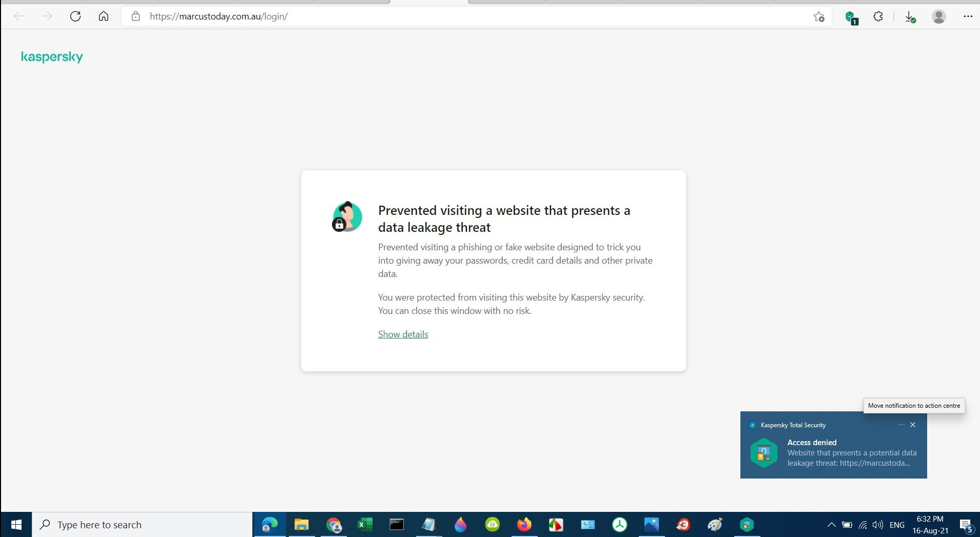Open the Photos app from taskbar
Screen dimensions: 980x537
[x=652, y=525]
